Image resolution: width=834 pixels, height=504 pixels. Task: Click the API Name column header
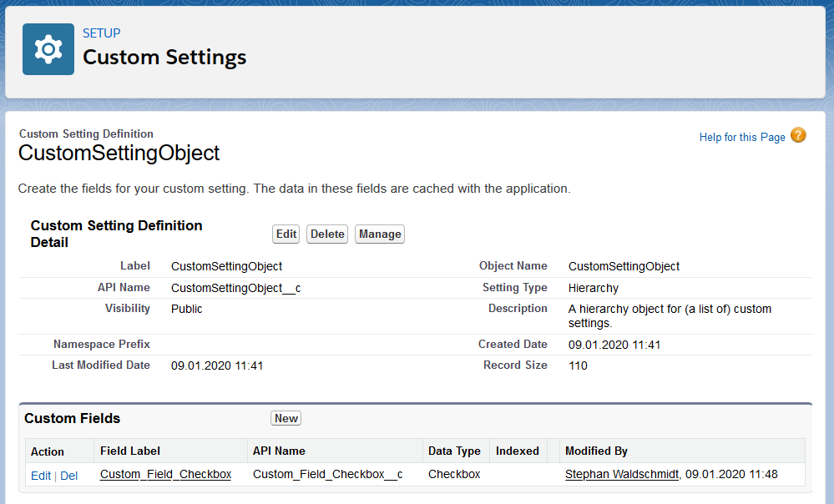(x=279, y=451)
